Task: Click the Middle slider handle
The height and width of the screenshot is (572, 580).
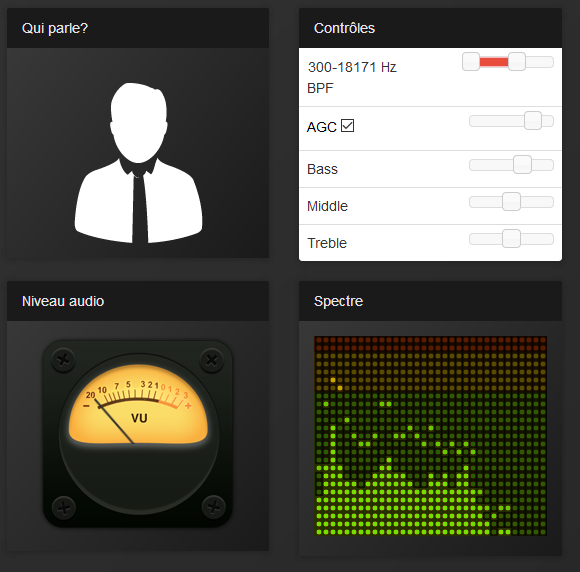Action: click(x=512, y=202)
